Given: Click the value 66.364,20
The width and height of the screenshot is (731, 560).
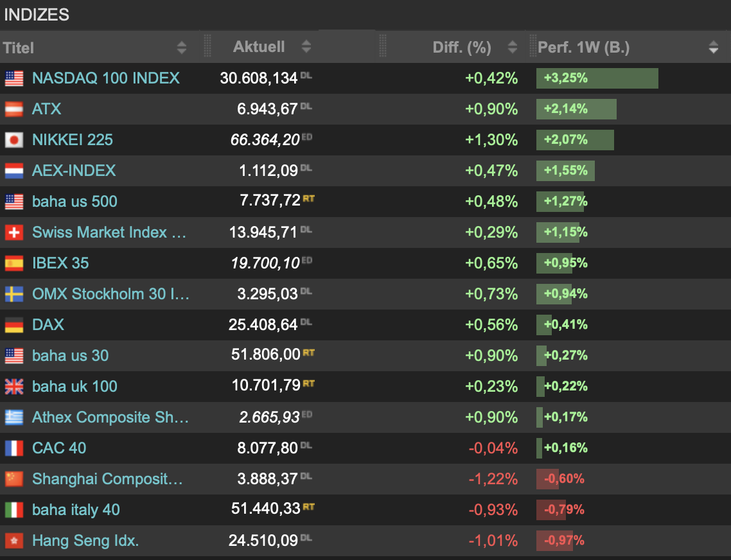Looking at the screenshot, I should point(265,139).
